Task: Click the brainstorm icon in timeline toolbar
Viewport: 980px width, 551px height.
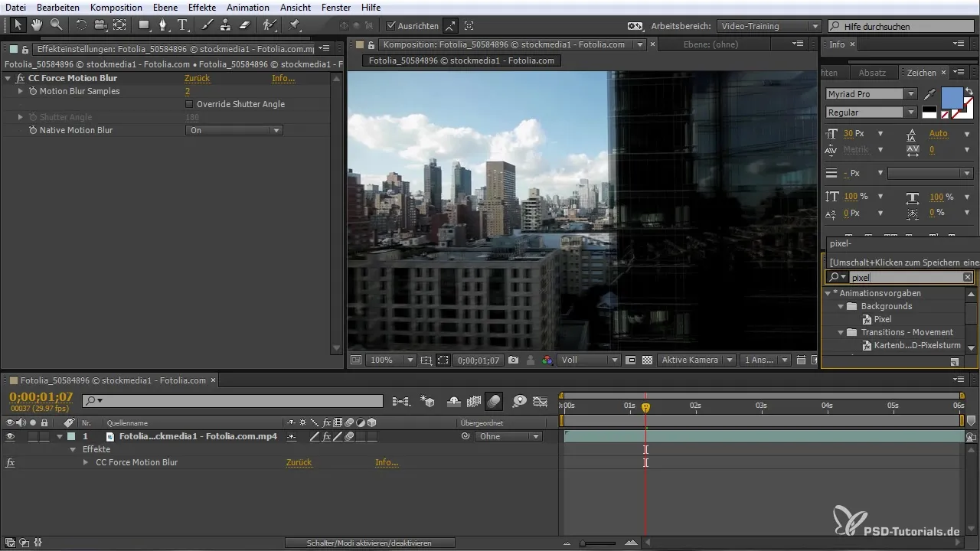Action: [x=519, y=401]
